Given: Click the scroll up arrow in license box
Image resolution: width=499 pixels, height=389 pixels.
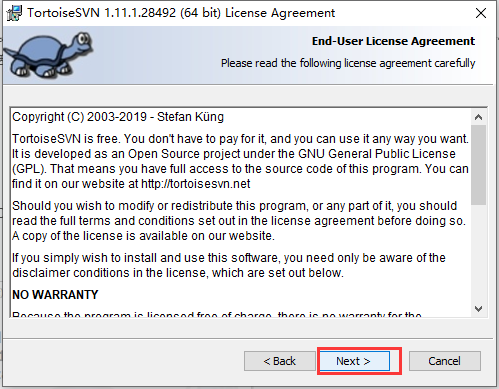Looking at the screenshot, I should 478,117.
